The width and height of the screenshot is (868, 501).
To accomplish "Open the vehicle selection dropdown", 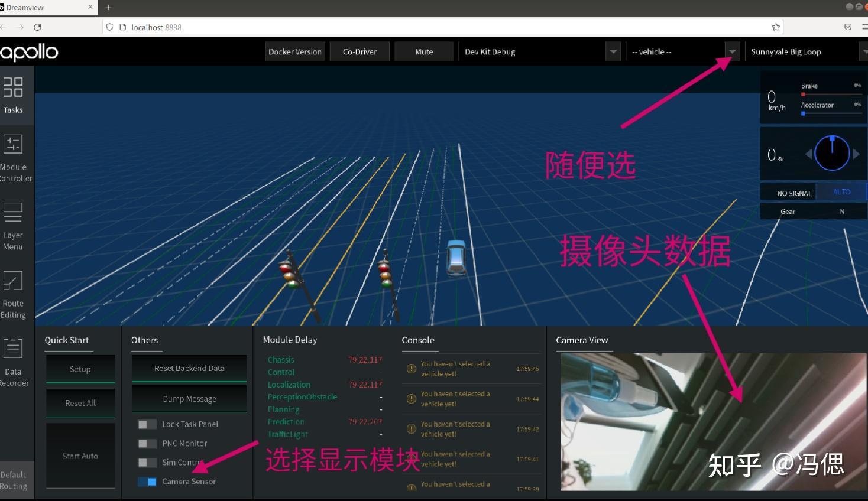I will pyautogui.click(x=732, y=51).
